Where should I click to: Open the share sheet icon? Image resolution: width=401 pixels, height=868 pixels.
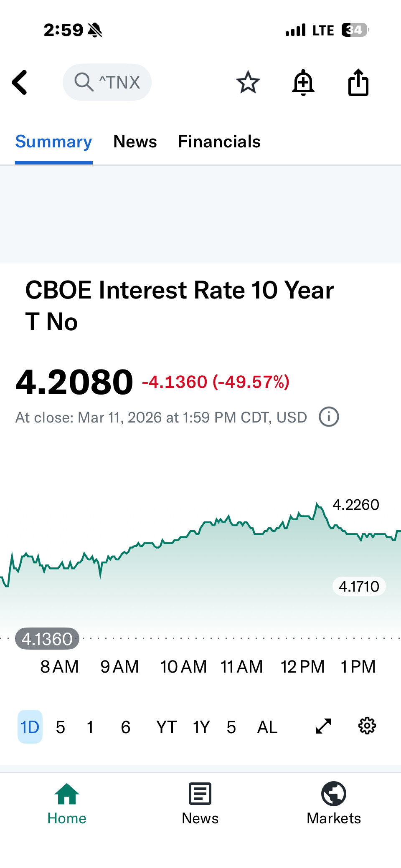pyautogui.click(x=358, y=82)
